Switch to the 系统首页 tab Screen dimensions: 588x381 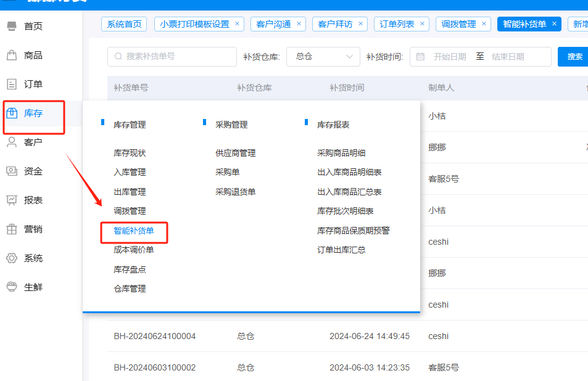pyautogui.click(x=124, y=24)
